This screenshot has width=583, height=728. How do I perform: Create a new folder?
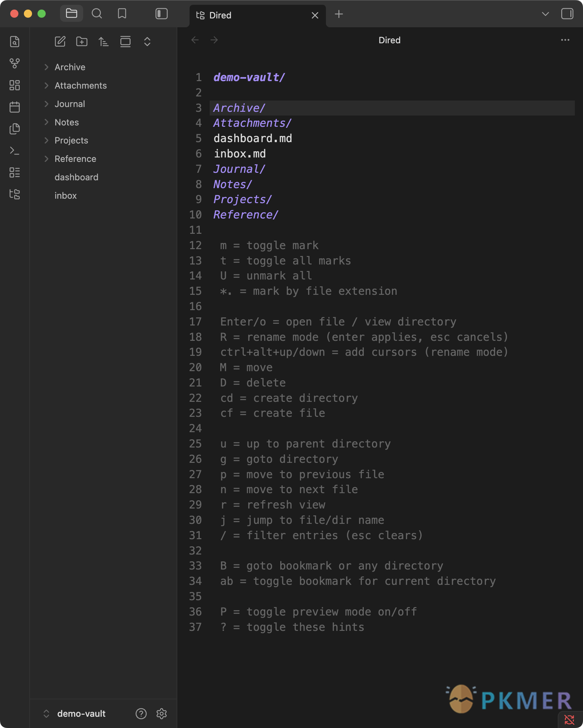[82, 42]
